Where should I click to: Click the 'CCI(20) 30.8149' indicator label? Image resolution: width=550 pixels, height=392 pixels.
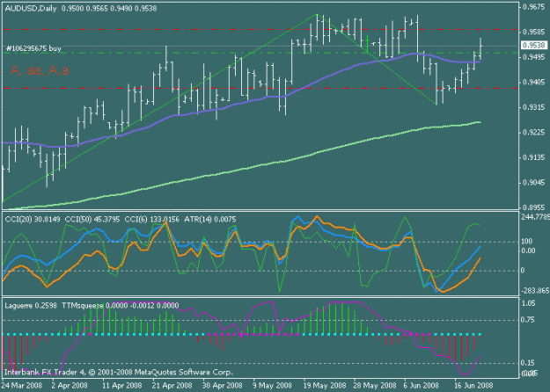click(33, 220)
